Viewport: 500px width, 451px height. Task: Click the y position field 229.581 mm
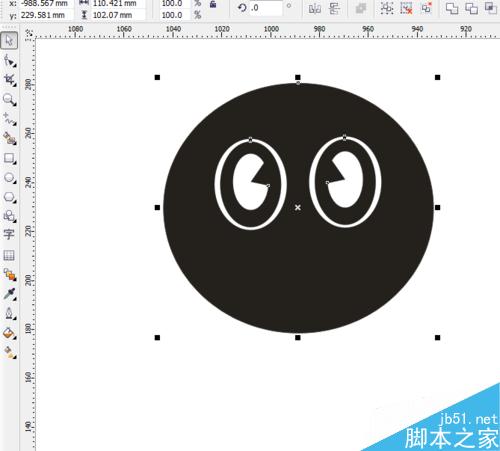pos(45,15)
